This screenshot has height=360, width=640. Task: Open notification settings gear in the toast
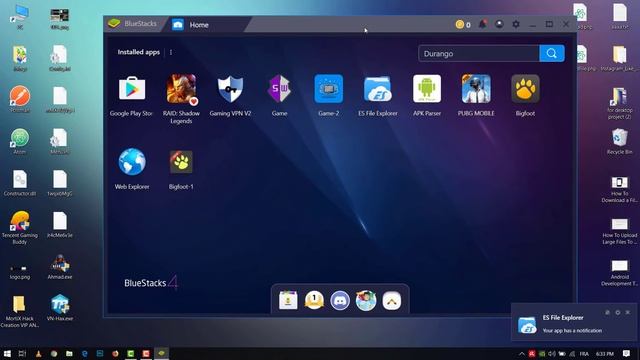(618, 312)
